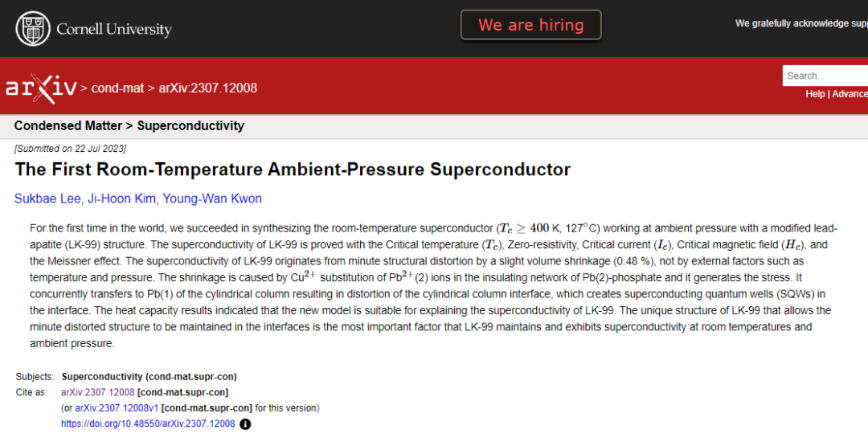Click the Cornell University seal logo

pos(32,29)
